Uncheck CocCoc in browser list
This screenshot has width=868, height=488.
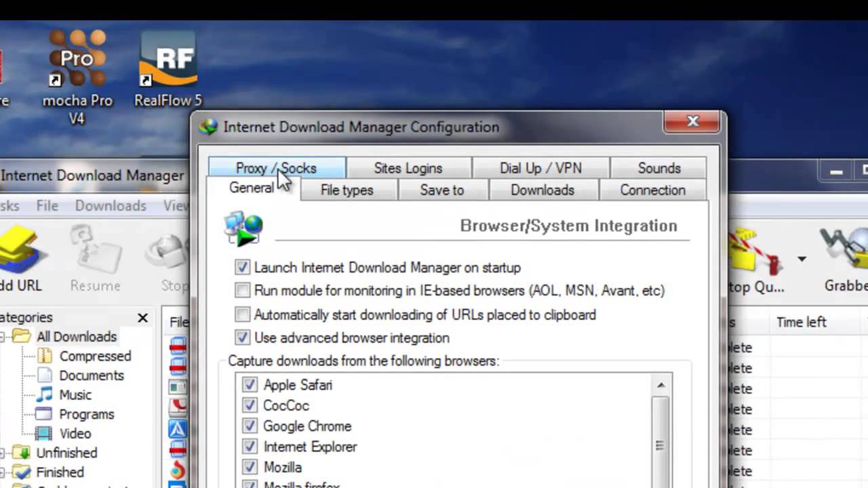pyautogui.click(x=250, y=405)
